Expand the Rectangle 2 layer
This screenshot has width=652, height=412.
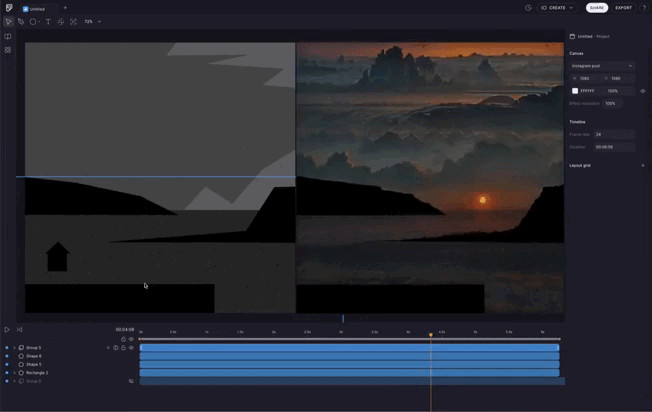pyautogui.click(x=15, y=373)
